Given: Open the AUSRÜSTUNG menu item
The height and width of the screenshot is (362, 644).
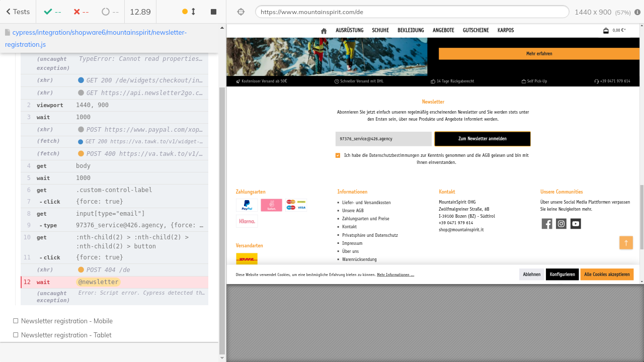Looking at the screenshot, I should pyautogui.click(x=349, y=31).
